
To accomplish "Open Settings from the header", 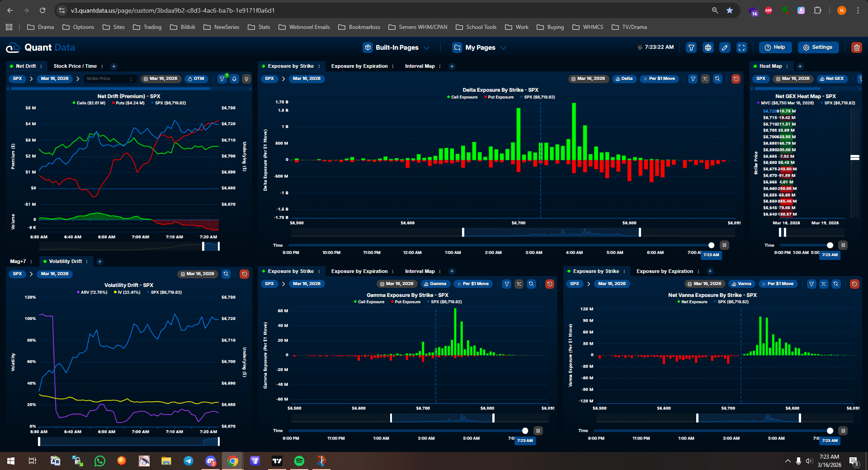I will [x=818, y=47].
